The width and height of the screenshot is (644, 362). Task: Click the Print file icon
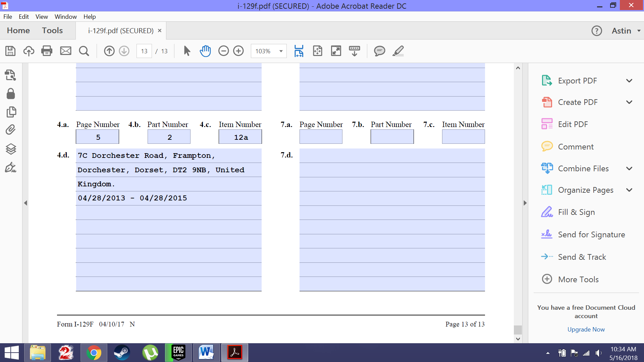click(x=47, y=51)
